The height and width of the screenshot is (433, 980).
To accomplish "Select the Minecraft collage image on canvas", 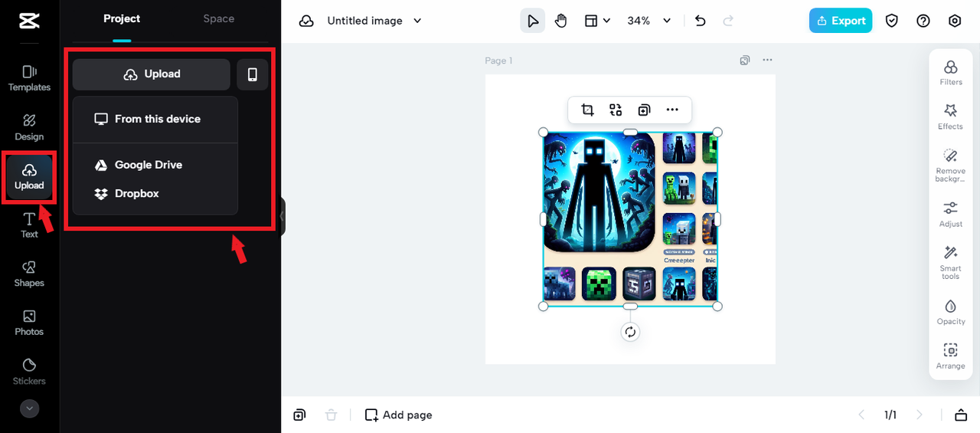I will point(630,219).
